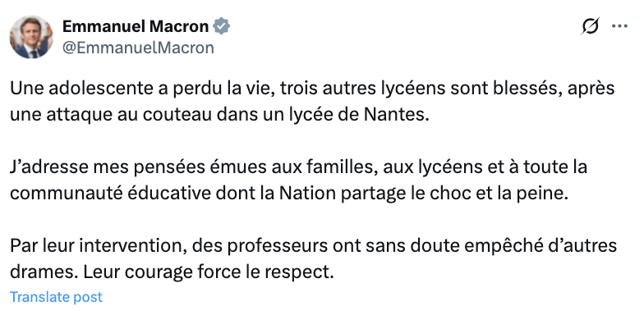Open the three-dot More options menu
Viewport: 644px width, 315px height.
point(619,26)
